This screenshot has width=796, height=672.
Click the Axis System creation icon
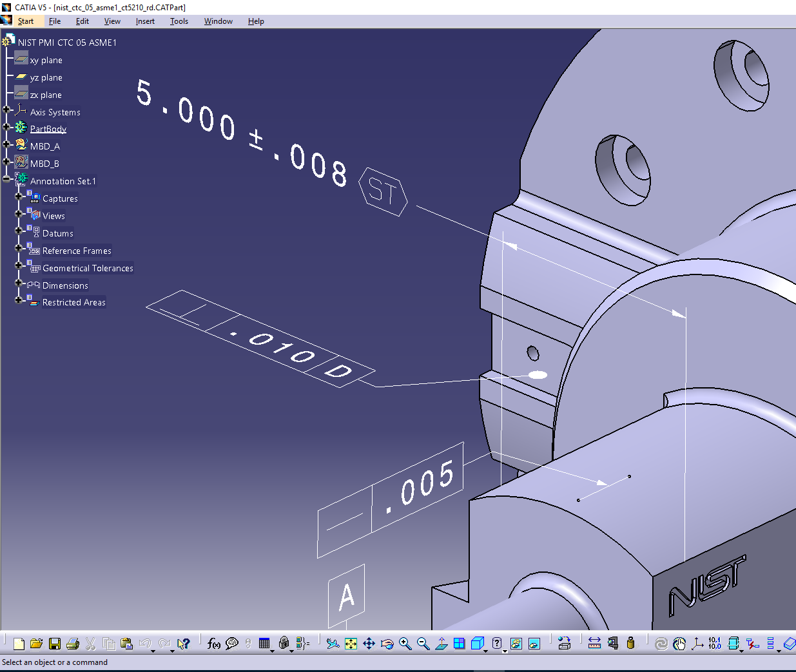pyautogui.click(x=697, y=643)
